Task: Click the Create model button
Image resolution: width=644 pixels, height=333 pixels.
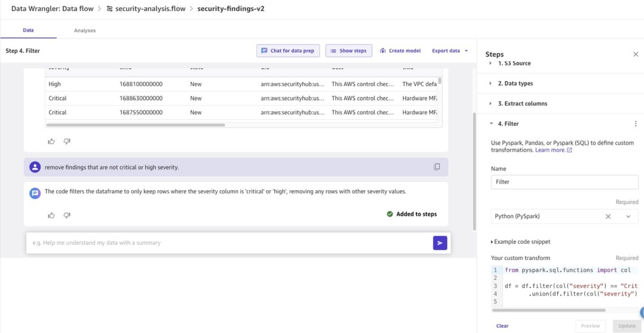Action: (x=400, y=50)
